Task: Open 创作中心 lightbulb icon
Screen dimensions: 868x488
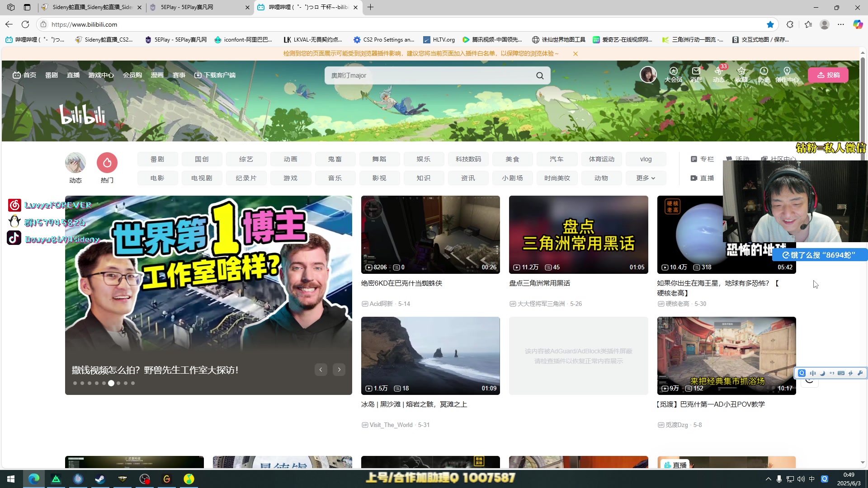Action: [787, 75]
